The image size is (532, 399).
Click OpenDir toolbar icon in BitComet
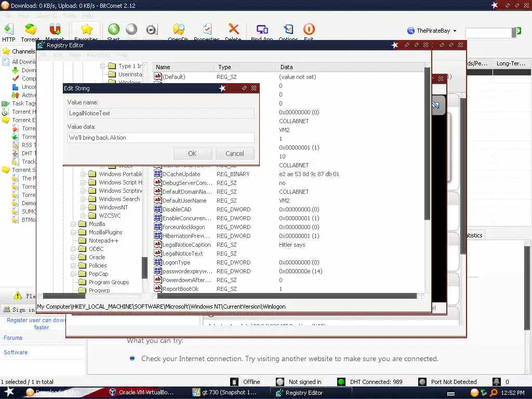179,29
